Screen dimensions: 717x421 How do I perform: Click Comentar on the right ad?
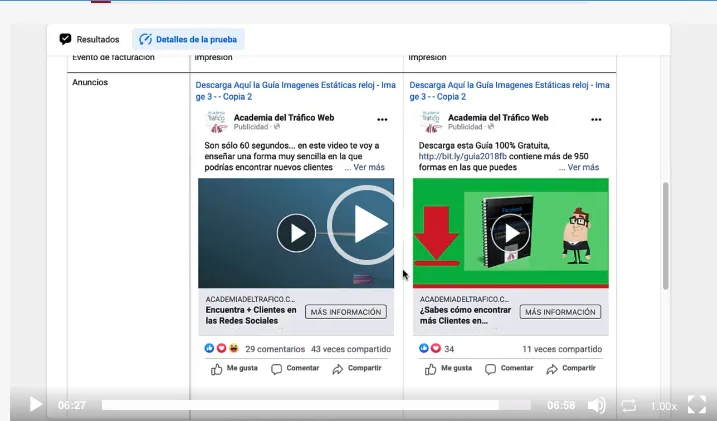coord(509,368)
